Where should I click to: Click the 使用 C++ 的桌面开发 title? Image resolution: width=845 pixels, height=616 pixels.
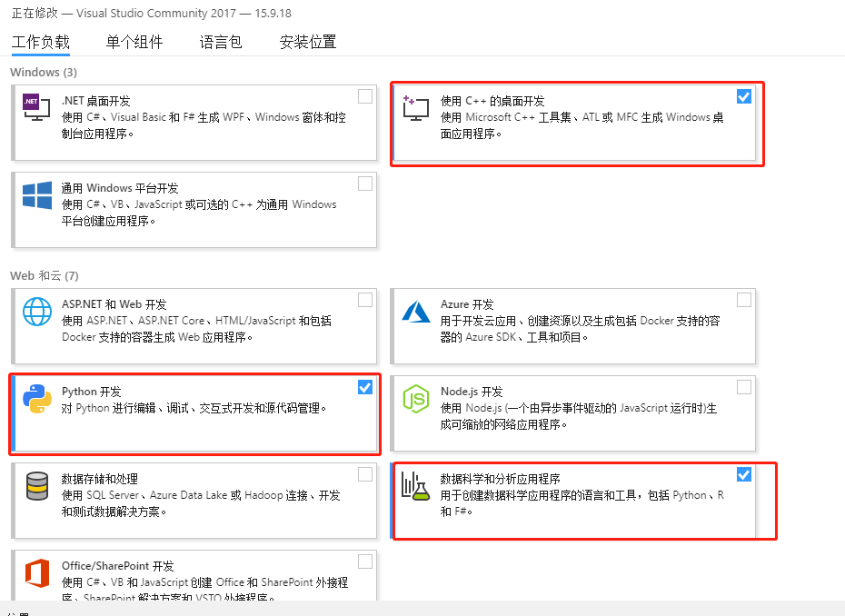pyautogui.click(x=492, y=102)
